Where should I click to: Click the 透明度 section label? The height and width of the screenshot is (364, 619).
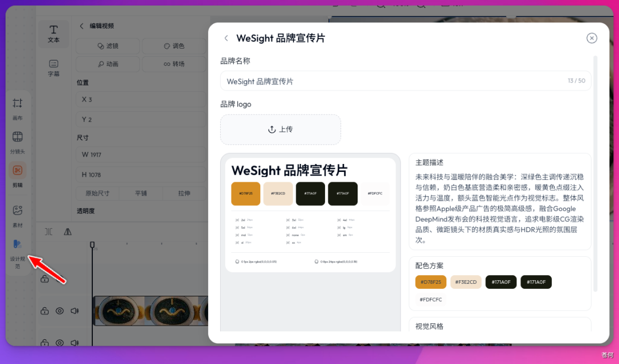pyautogui.click(x=85, y=211)
